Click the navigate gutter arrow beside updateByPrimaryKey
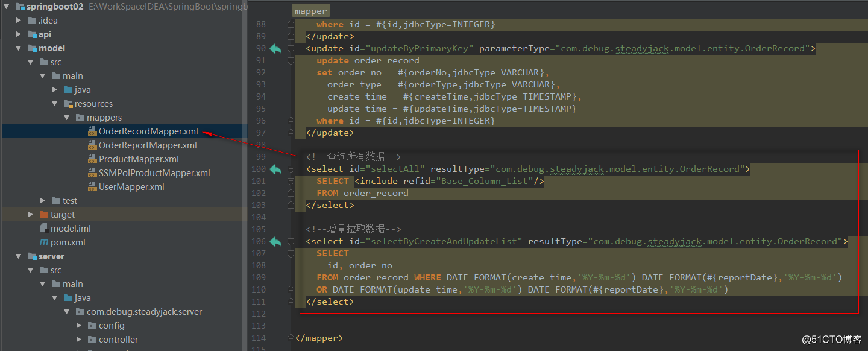 pos(275,49)
